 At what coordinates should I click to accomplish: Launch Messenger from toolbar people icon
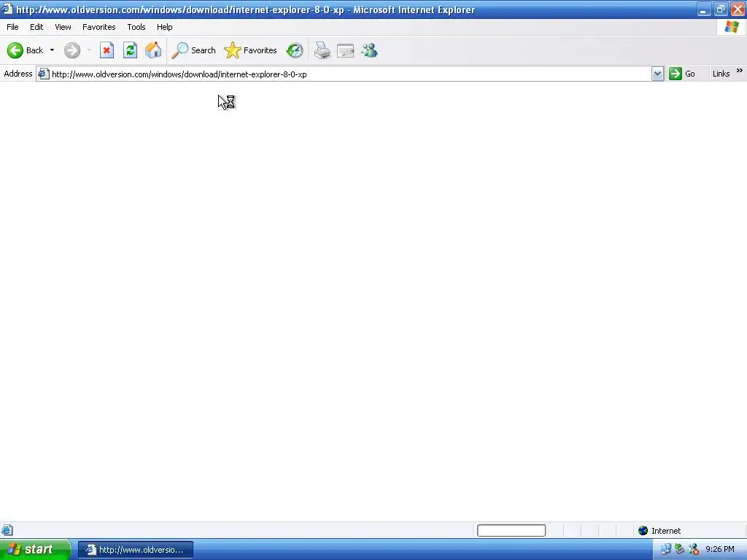(369, 50)
